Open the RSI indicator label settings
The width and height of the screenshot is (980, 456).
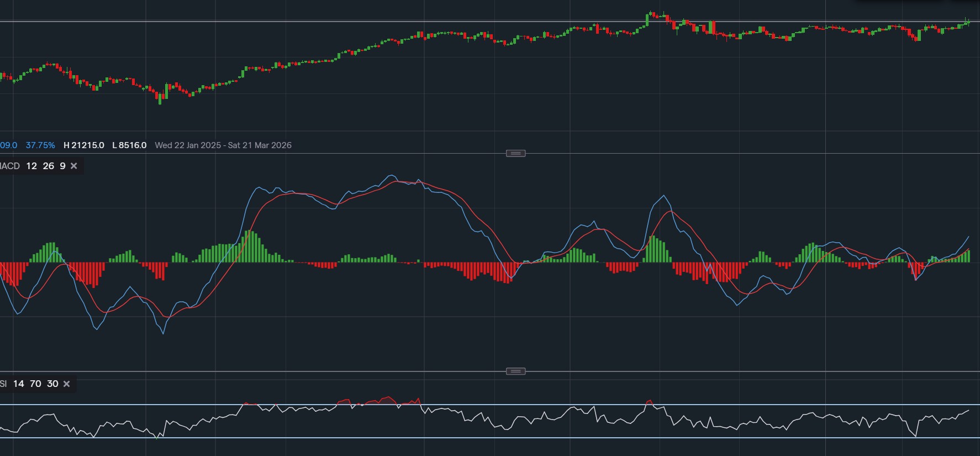click(x=3, y=384)
